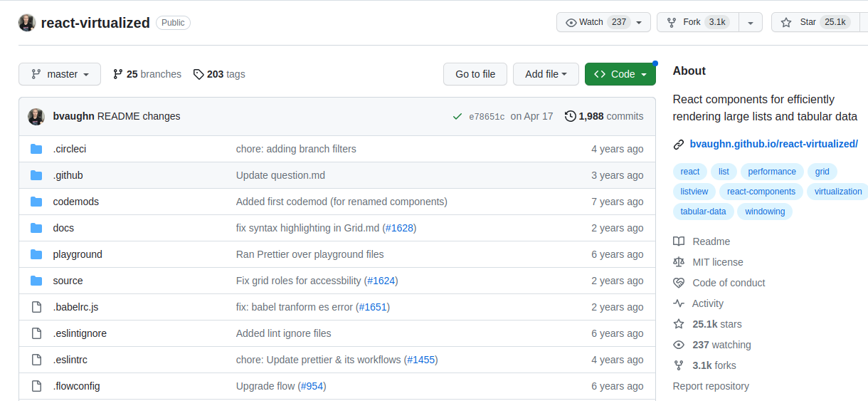The width and height of the screenshot is (868, 401).
Task: Open the Code of conduct link
Action: click(x=719, y=283)
